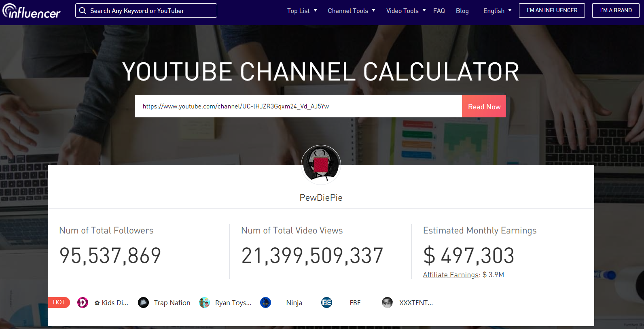Open the English language dropdown
644x329 pixels.
point(498,11)
